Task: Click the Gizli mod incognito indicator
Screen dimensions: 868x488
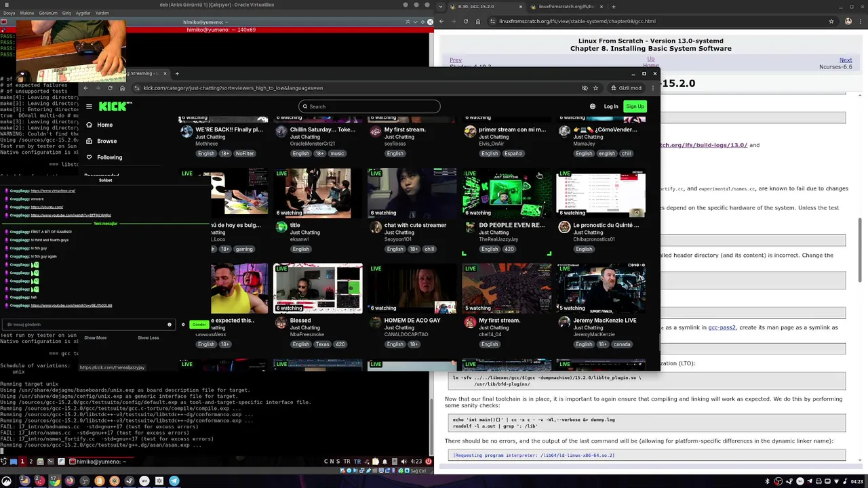Action: 626,88
